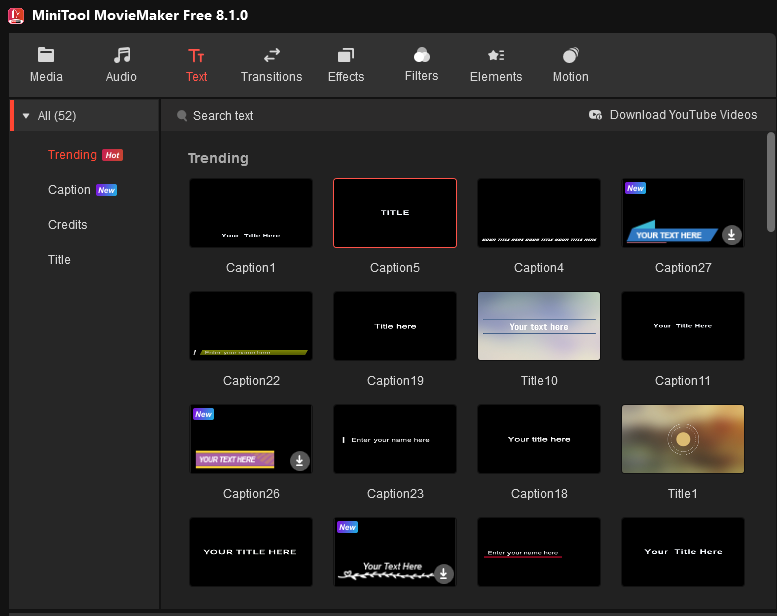Click the Caption23 label
Screen dimensions: 777x616
click(395, 494)
